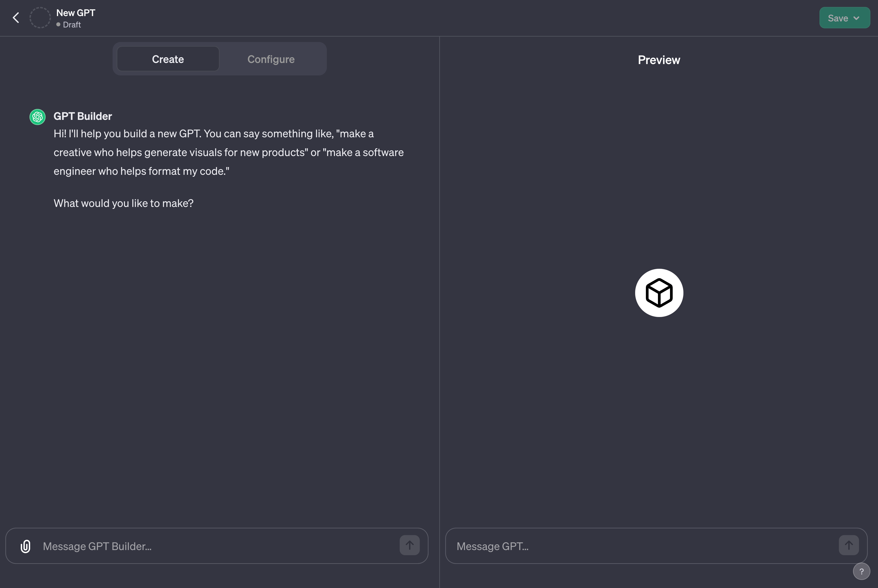This screenshot has height=588, width=878.
Task: Attach a file with the paperclip icon
Action: tap(25, 546)
